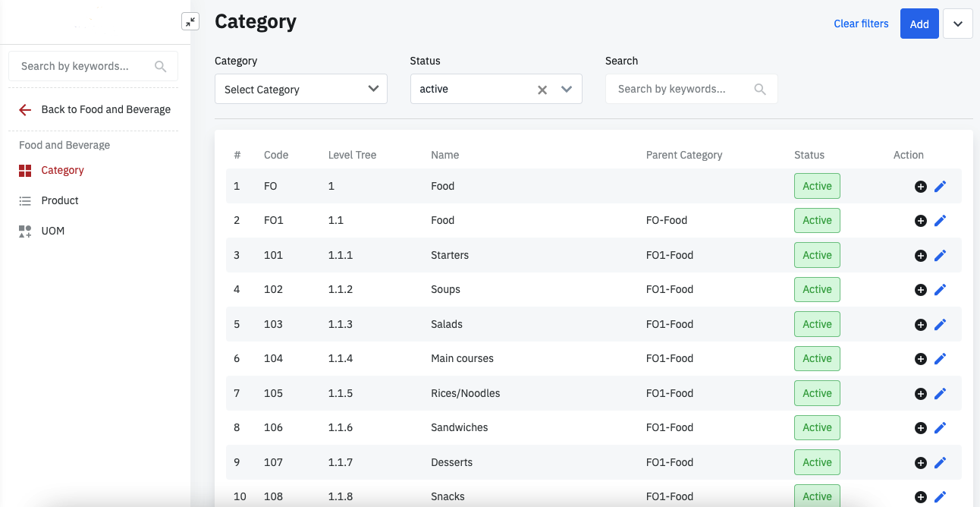Focus the sidebar keyword search field

tap(85, 66)
